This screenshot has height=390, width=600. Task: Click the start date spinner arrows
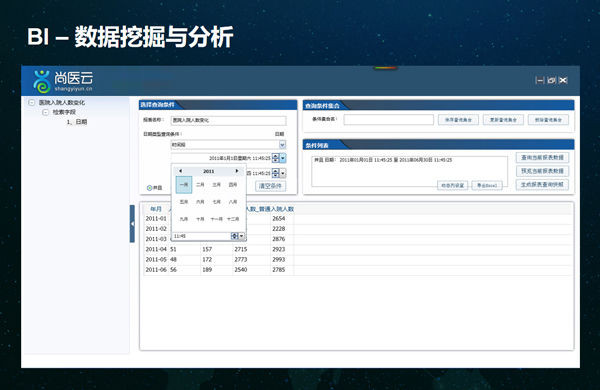point(276,158)
